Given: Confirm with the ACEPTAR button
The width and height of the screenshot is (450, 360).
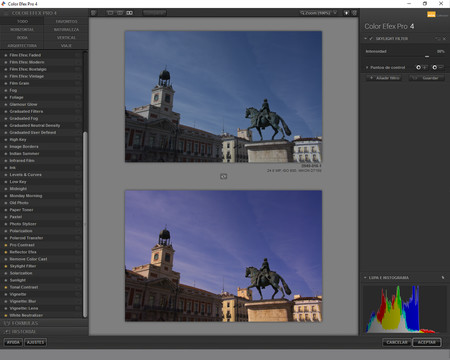Looking at the screenshot, I should click(427, 342).
